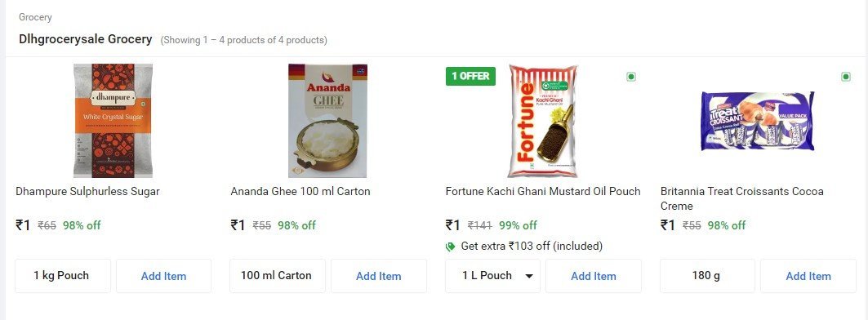Open Dhampure sugar product image
The height and width of the screenshot is (320, 868).
click(113, 121)
